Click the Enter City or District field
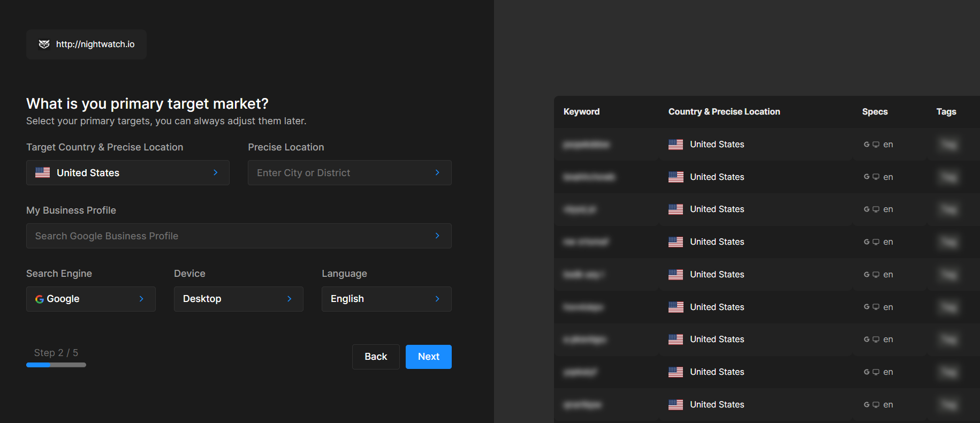The width and height of the screenshot is (980, 423). click(x=349, y=172)
